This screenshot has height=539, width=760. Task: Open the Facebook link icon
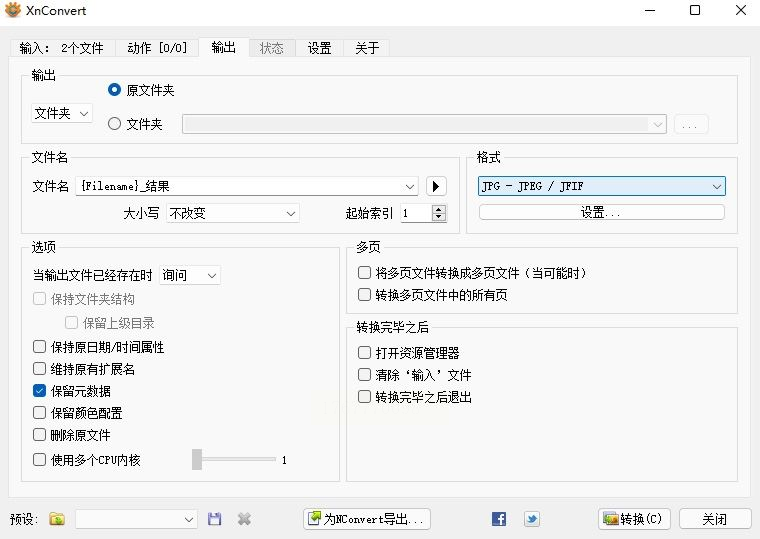499,519
